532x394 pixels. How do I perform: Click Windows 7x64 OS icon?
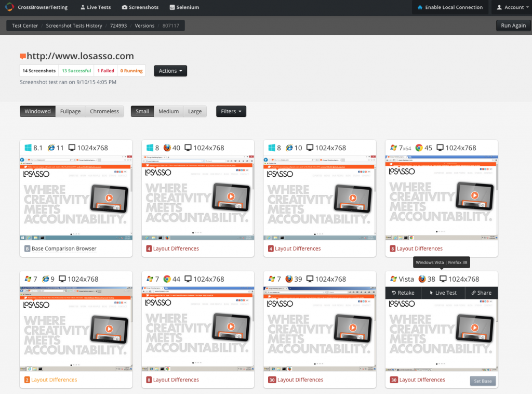pos(394,148)
